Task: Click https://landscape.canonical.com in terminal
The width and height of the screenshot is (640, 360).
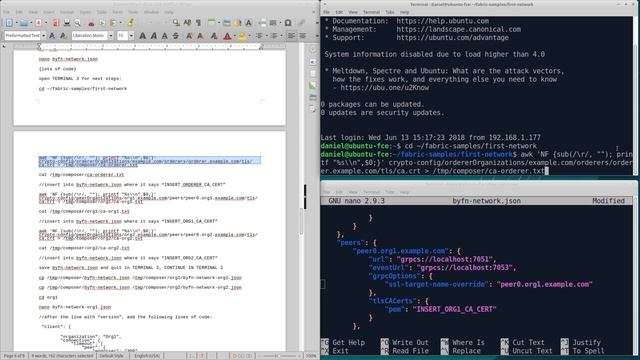Action: click(458, 29)
